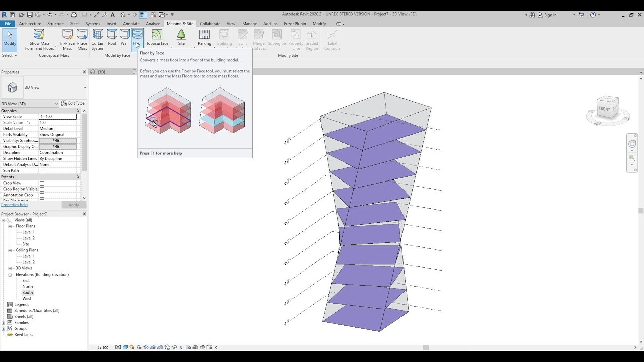Switch to the Collaborate tab
Viewport: 644px width, 362px height.
(210, 24)
